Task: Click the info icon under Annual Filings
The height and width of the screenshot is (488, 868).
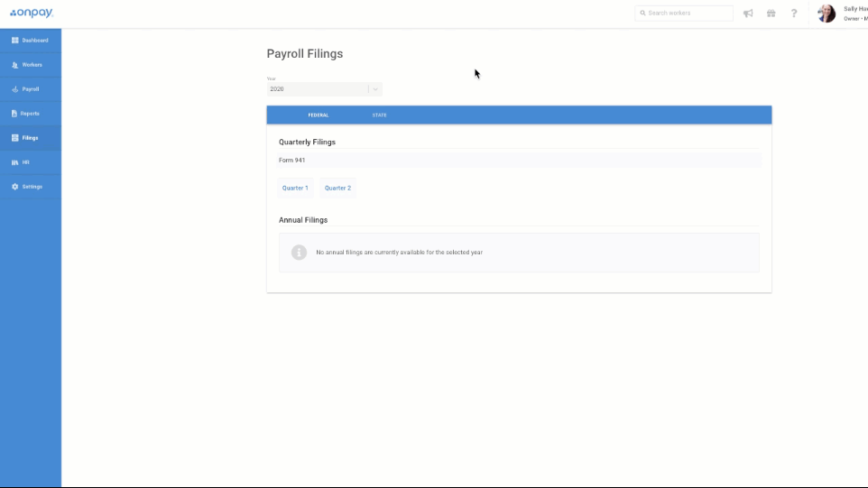Action: pos(299,253)
